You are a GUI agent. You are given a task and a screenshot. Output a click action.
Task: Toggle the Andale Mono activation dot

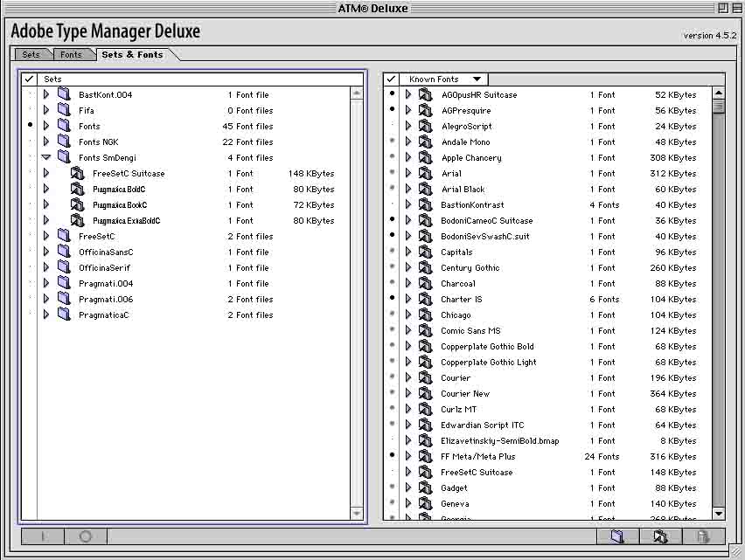[392, 141]
